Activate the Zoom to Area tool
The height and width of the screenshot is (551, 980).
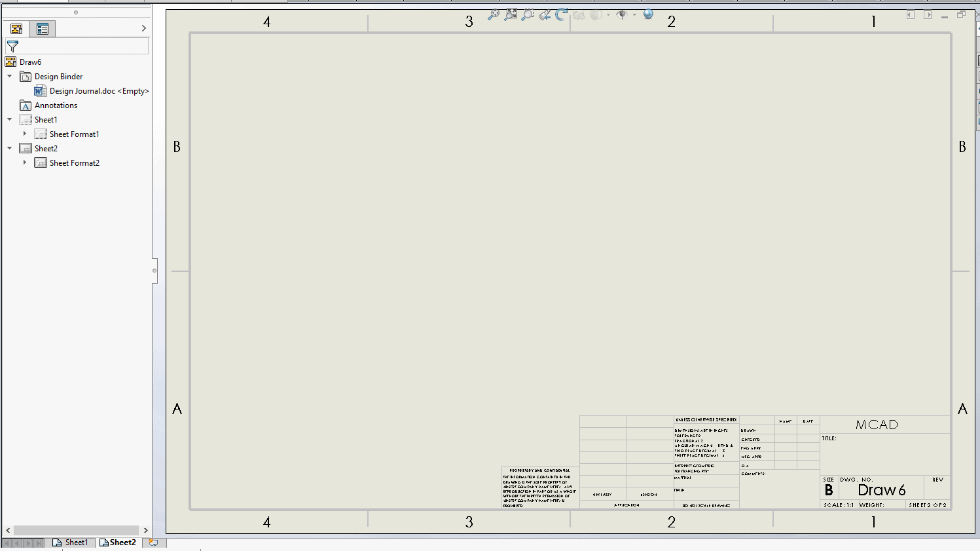(527, 14)
